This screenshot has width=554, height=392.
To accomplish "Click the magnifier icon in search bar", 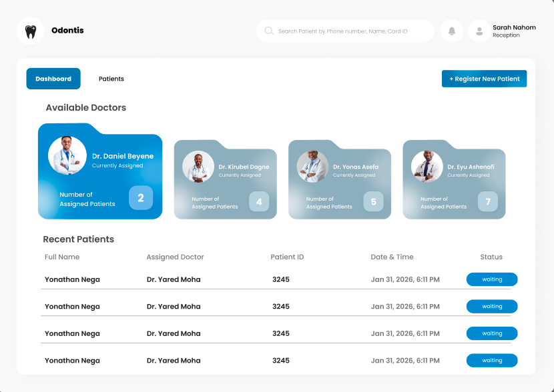I will [x=269, y=31].
